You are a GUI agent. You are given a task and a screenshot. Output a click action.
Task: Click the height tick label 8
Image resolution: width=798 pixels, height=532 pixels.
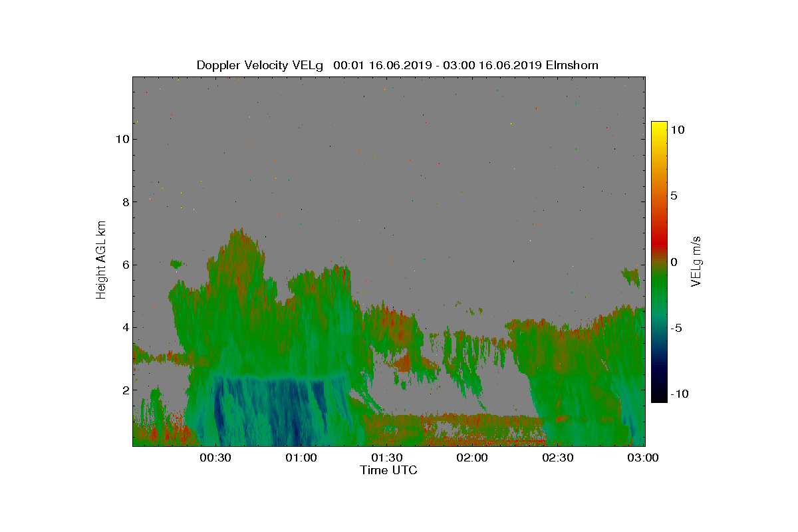[x=124, y=201]
